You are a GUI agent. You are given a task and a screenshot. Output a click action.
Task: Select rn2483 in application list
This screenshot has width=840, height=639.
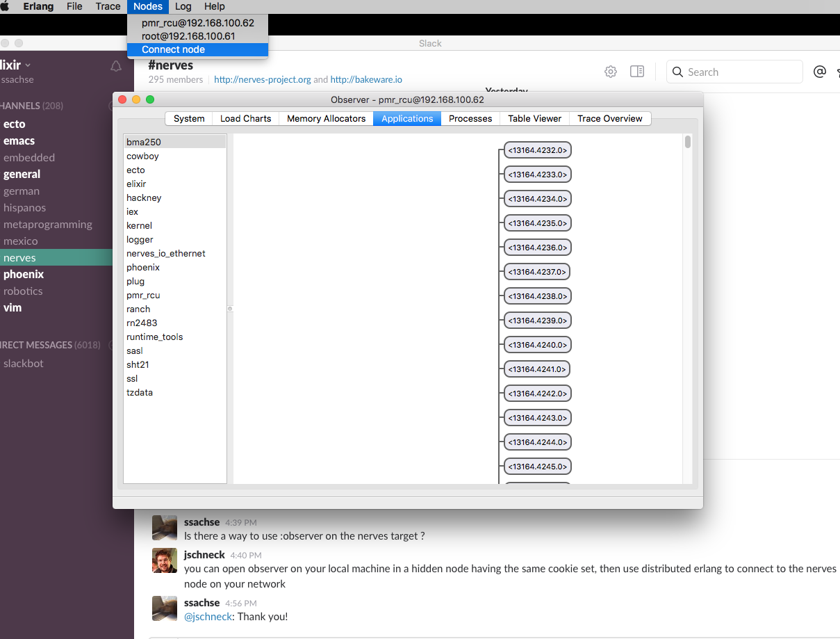175,323
